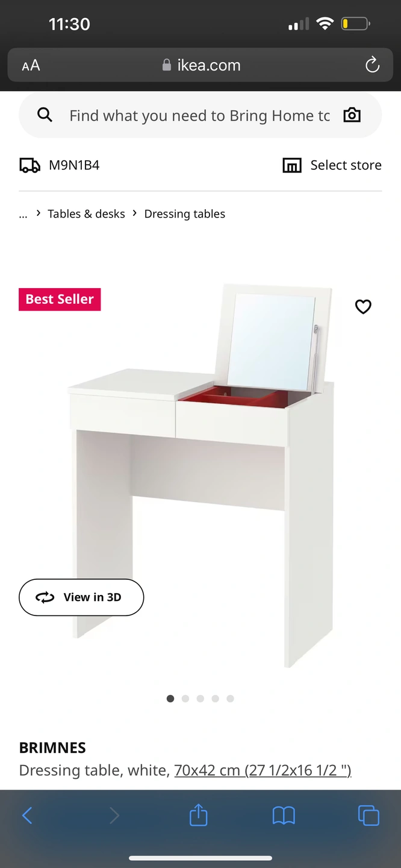Open reader text size AA menu

[31, 65]
